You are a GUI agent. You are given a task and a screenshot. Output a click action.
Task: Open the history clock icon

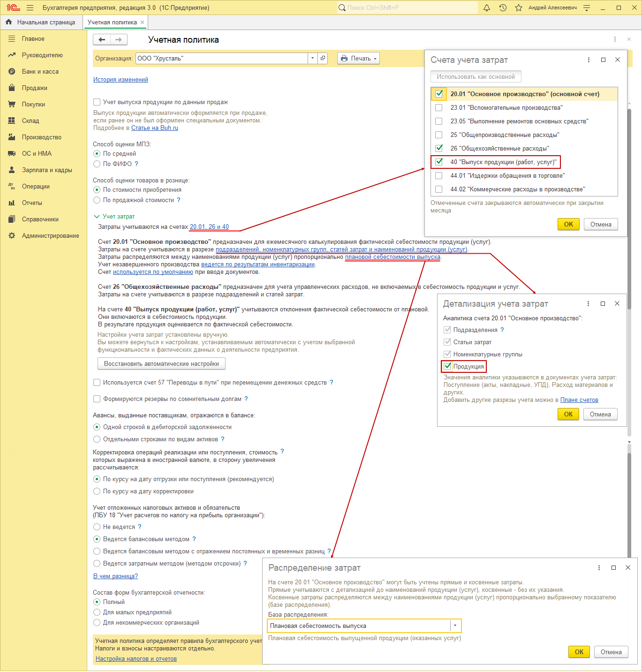(x=503, y=8)
